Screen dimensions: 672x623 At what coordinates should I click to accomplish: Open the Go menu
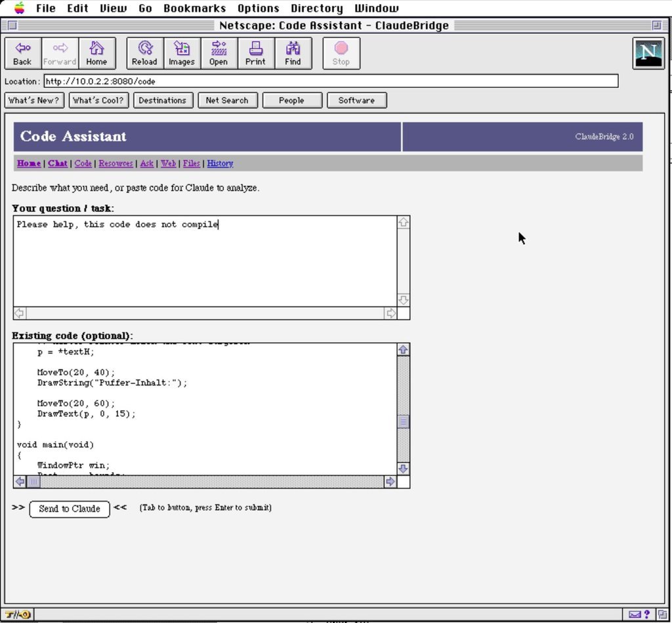coord(145,8)
